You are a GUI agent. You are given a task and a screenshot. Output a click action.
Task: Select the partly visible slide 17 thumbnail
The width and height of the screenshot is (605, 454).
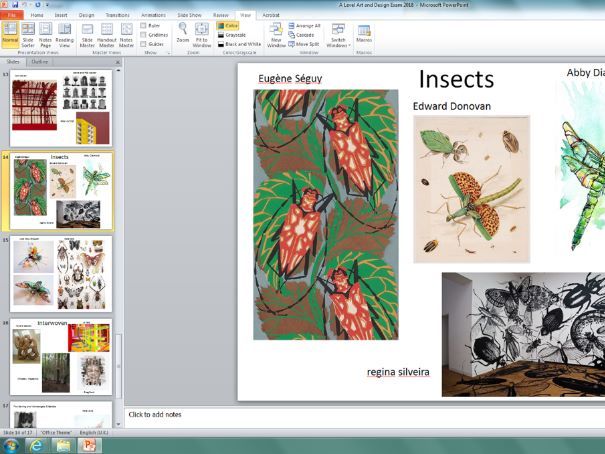click(61, 414)
